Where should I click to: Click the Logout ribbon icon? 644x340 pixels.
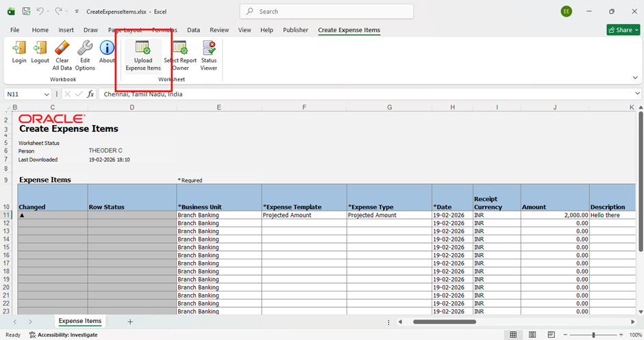(40, 48)
